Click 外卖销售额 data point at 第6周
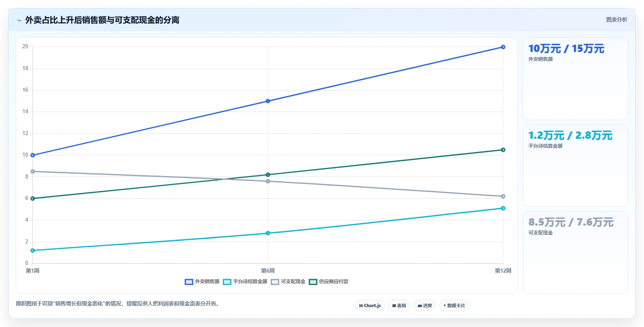644x327 pixels. (268, 101)
